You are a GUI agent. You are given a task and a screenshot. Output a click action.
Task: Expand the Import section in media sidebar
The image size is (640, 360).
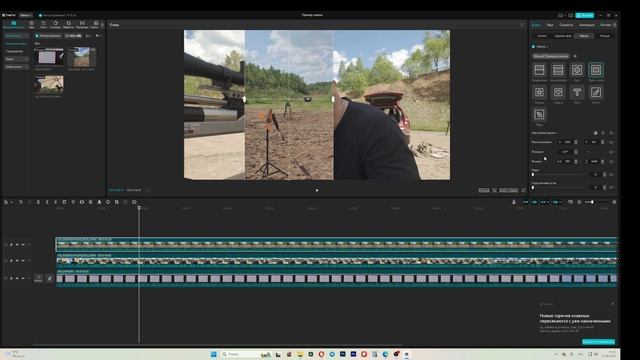pyautogui.click(x=16, y=36)
